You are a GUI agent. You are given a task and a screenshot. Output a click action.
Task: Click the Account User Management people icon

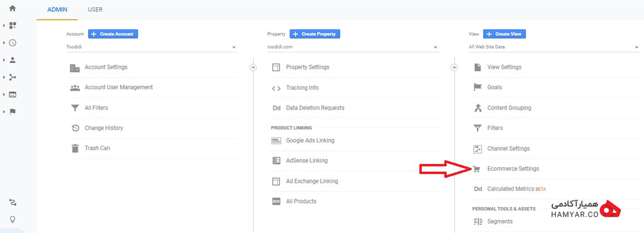pyautogui.click(x=75, y=88)
